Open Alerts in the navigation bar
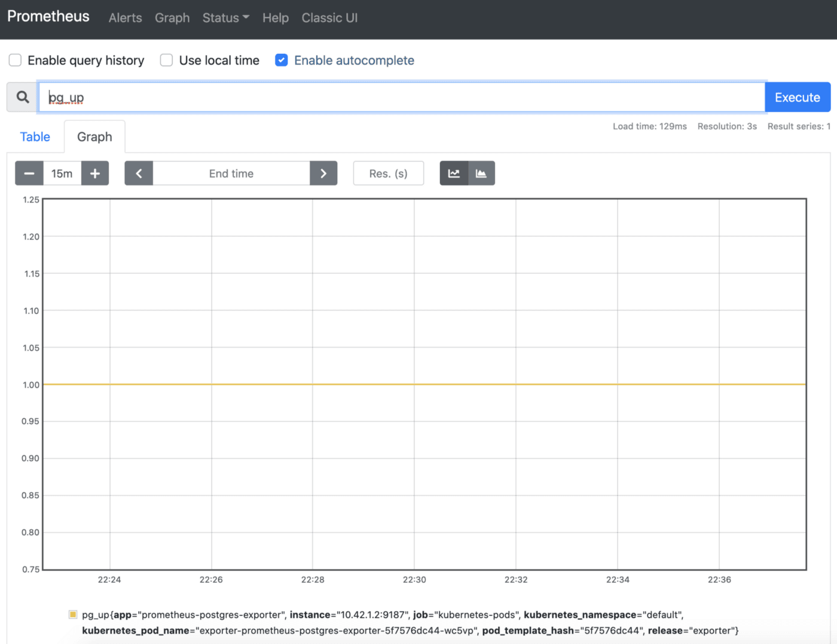This screenshot has width=837, height=644. (125, 18)
